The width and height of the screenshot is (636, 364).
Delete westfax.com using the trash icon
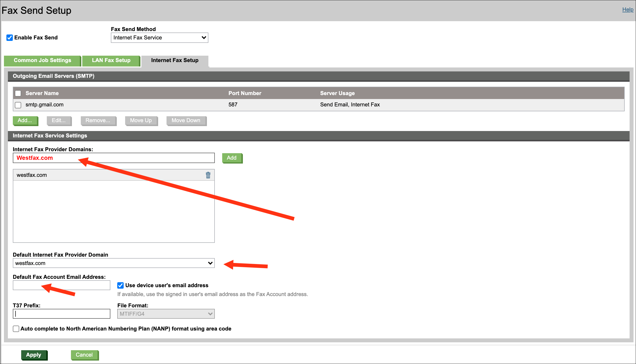click(208, 175)
